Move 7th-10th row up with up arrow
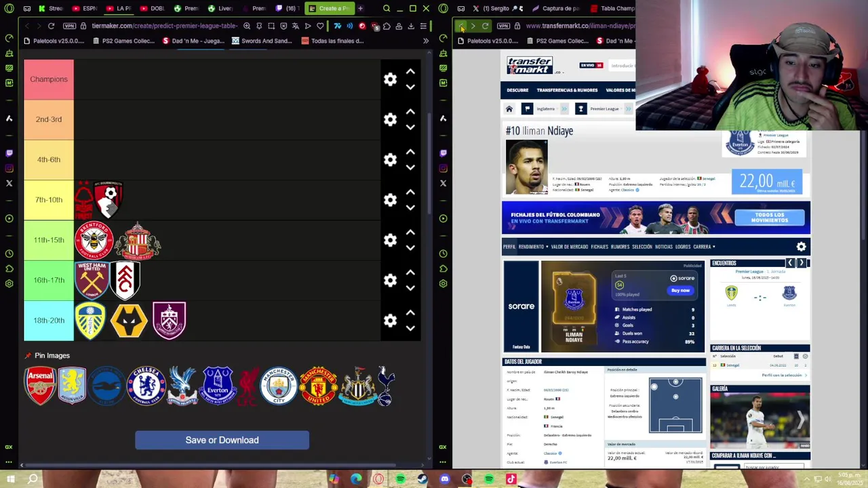Screen dimensions: 868x488 click(x=410, y=192)
